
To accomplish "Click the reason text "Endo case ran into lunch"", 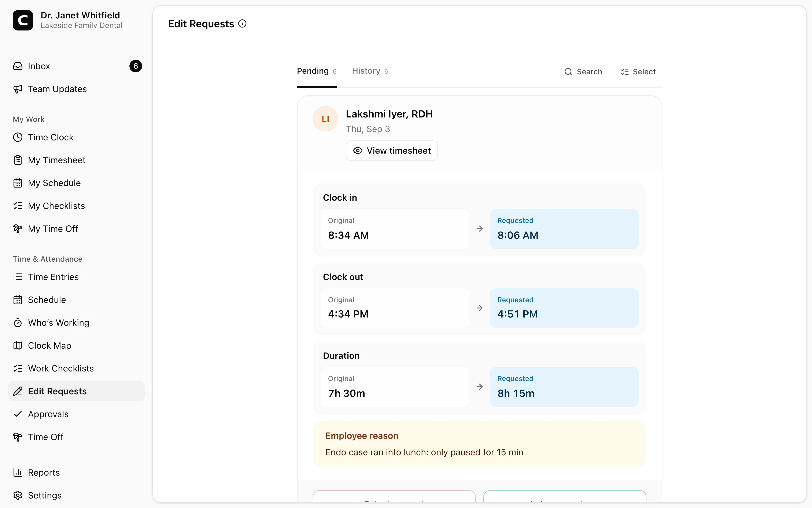I will pos(377,452).
